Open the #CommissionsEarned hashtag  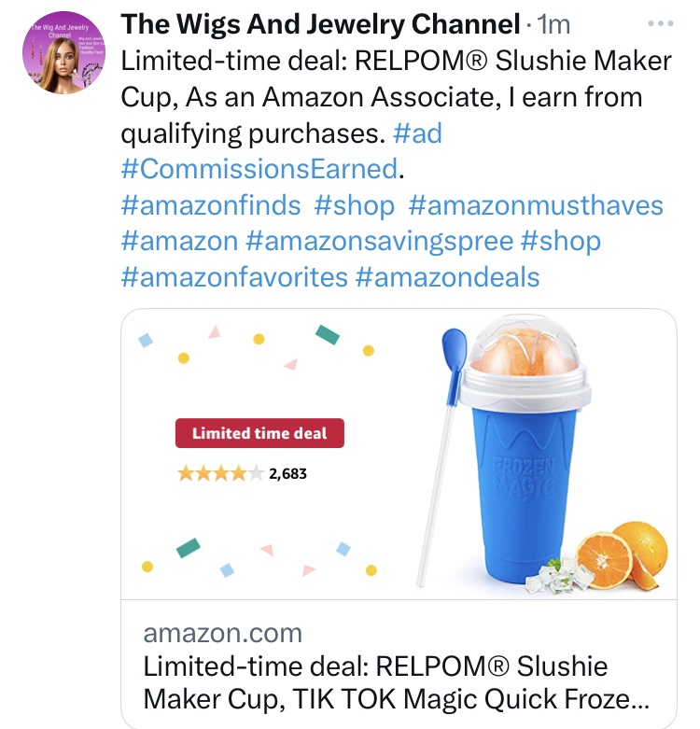click(259, 168)
